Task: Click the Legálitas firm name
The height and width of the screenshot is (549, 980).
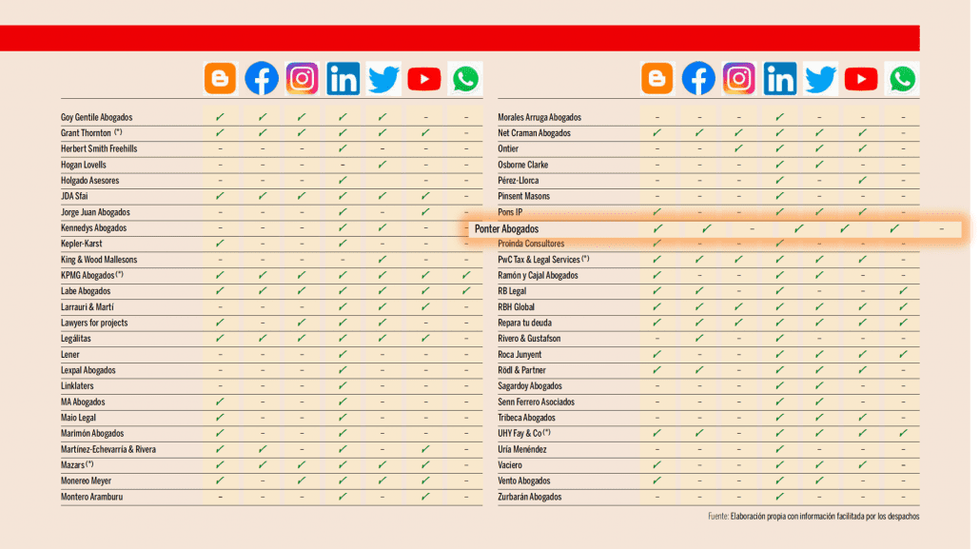Action: point(78,339)
